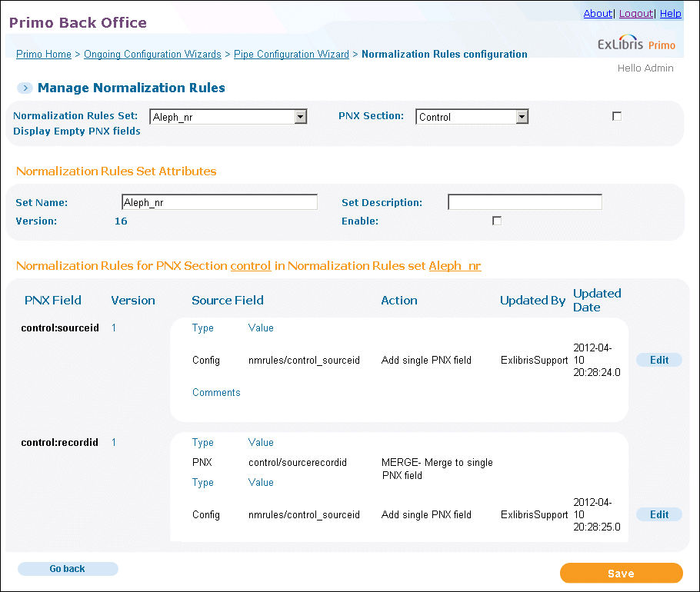
Task: Open Ongoing Configuration Wizards breadcrumb
Action: click(152, 55)
